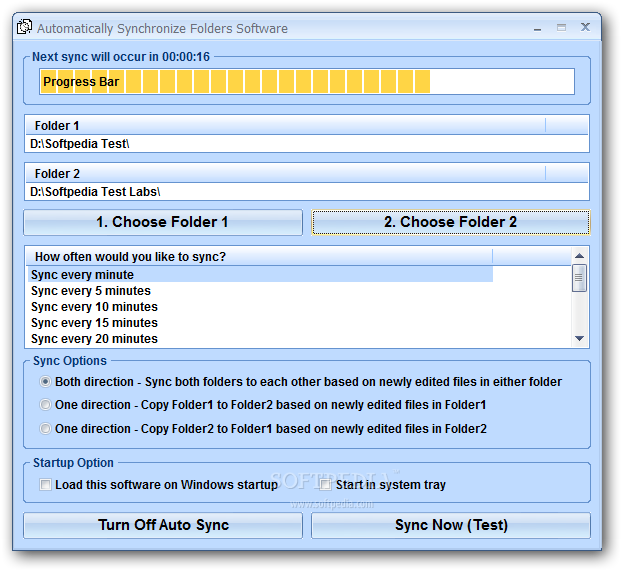
Task: Click scroll down arrow in sync frequency list
Action: pos(579,338)
